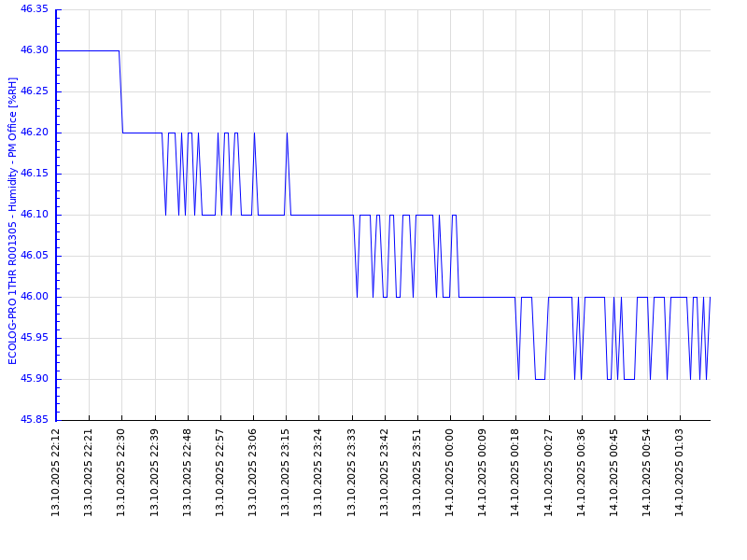Select the 46.00 y-axis tick label
Image resolution: width=747 pixels, height=560 pixels.
click(x=34, y=297)
